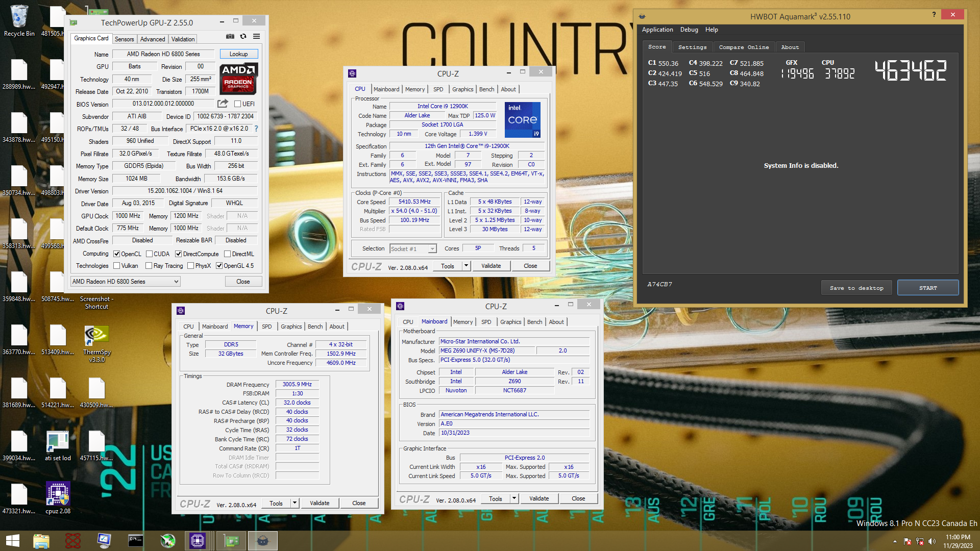980x551 pixels.
Task: Toggle the CUDA checkbox
Action: [x=149, y=254]
